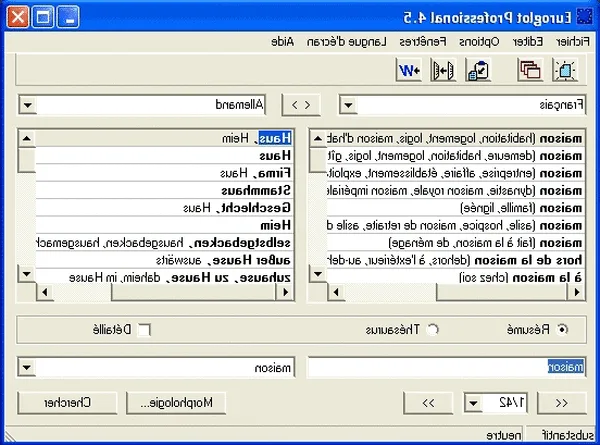
Task: Open the Langue d'écran menu
Action: [347, 42]
